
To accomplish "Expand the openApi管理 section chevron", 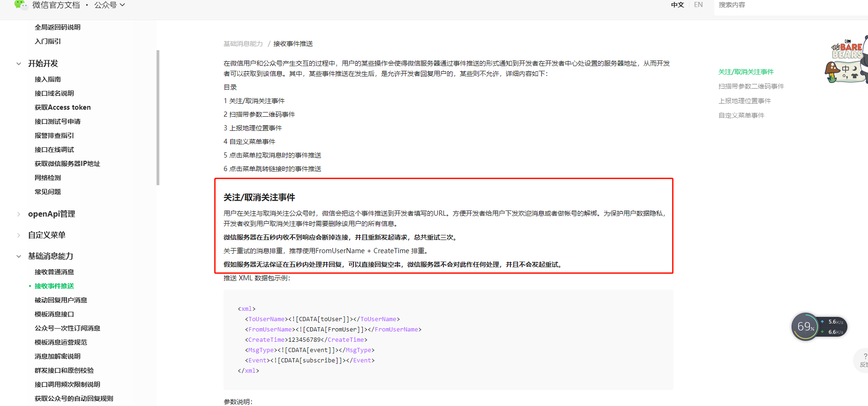I will (19, 214).
